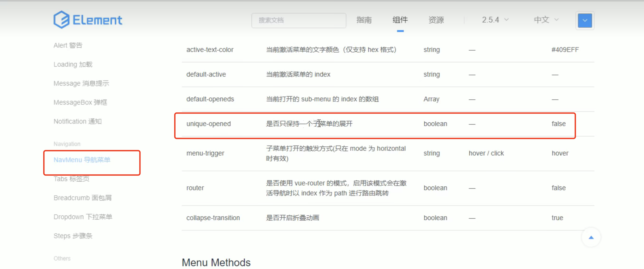
Task: Expand the 2.5.4 version dropdown
Action: pyautogui.click(x=495, y=20)
